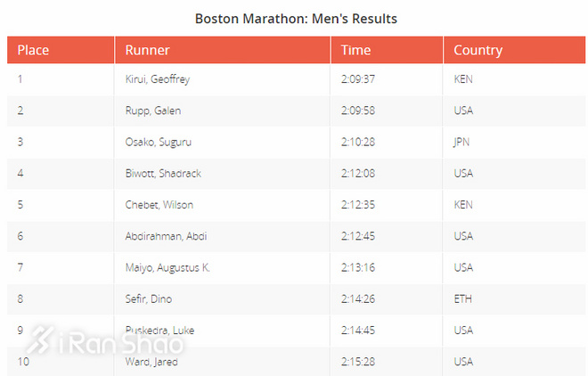The height and width of the screenshot is (376, 588).
Task: Click the time 2:10:28
Action: [x=358, y=142]
